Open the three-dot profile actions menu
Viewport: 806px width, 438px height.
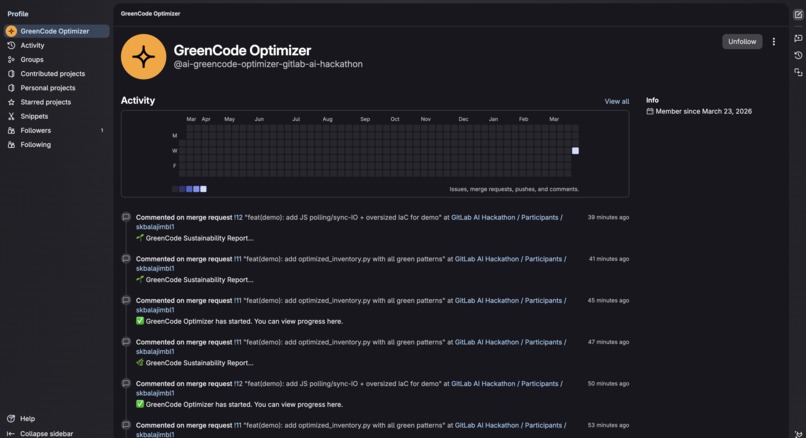coord(774,42)
